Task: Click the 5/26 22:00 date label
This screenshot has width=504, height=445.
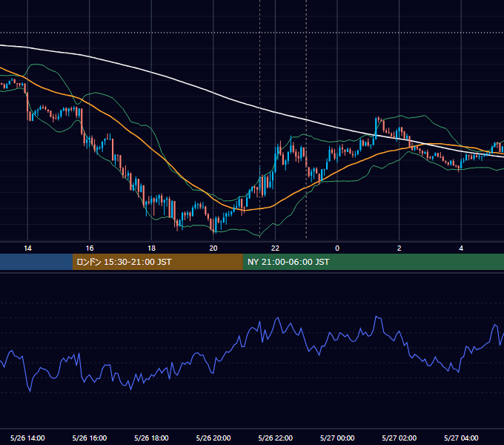Action: (x=276, y=438)
